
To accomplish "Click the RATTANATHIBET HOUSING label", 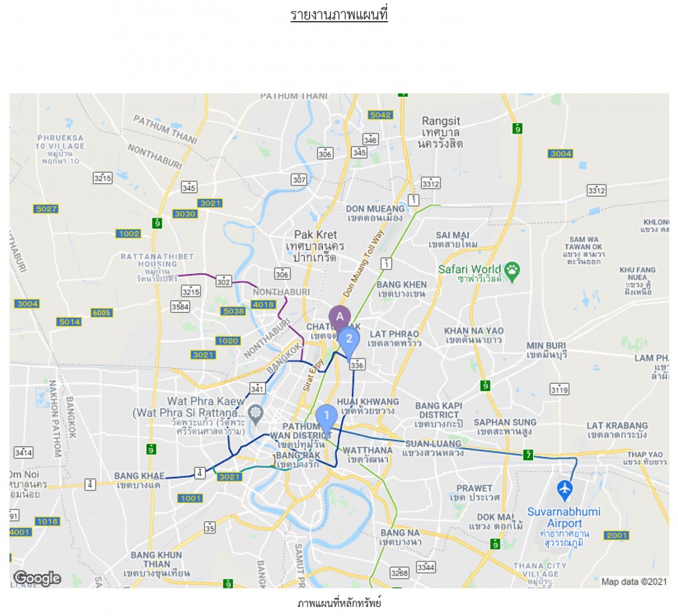I will click(157, 268).
